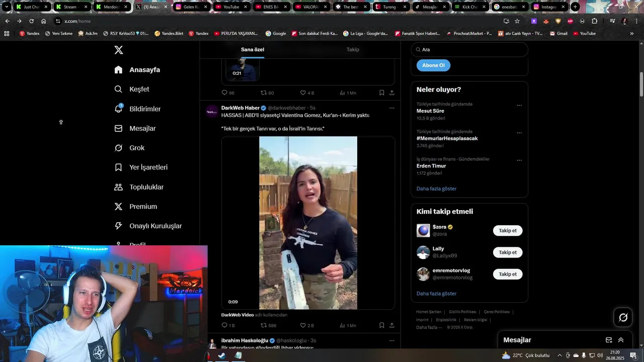Open Mesajlar in the sidebar
Screen dimensions: 644x362
(135, 128)
